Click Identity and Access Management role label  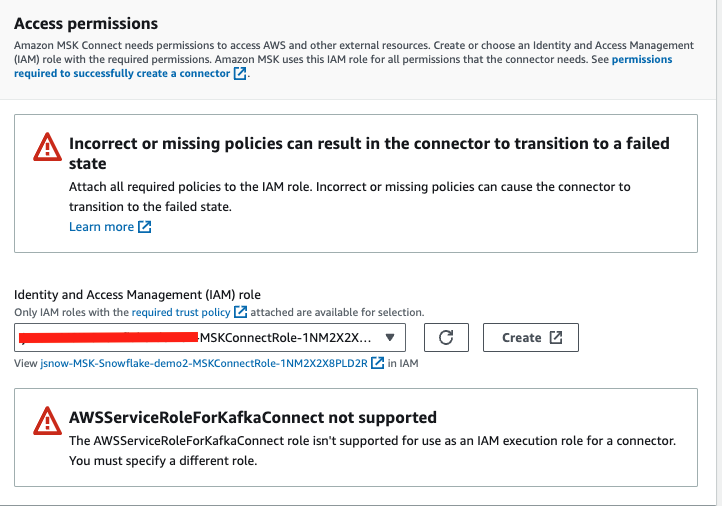coord(137,295)
